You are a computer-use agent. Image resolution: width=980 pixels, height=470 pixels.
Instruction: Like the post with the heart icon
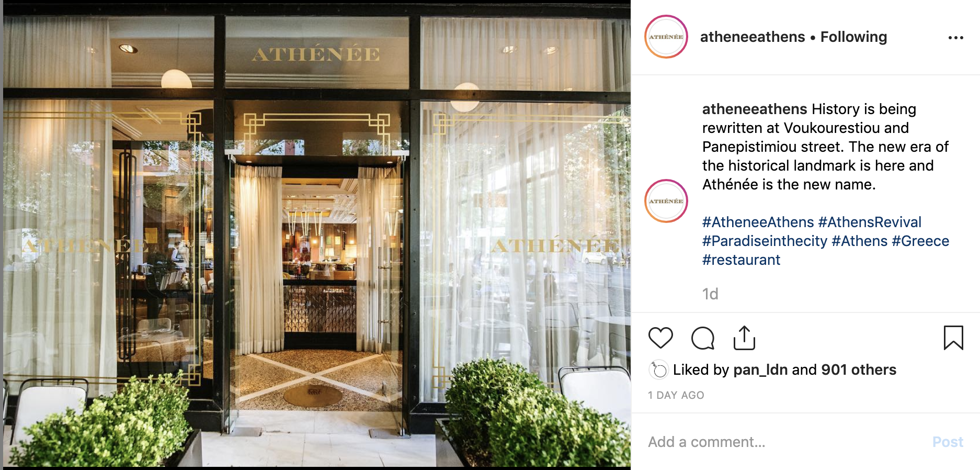[660, 338]
